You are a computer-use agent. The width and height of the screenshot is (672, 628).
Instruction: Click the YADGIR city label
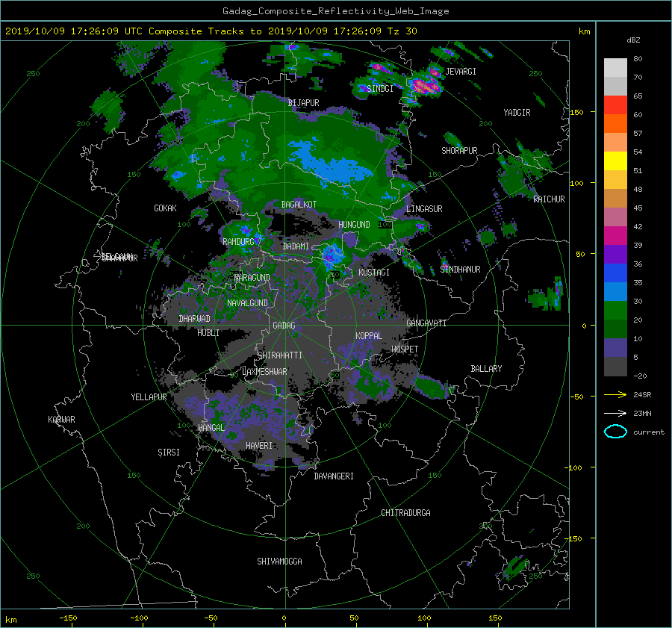tap(517, 113)
